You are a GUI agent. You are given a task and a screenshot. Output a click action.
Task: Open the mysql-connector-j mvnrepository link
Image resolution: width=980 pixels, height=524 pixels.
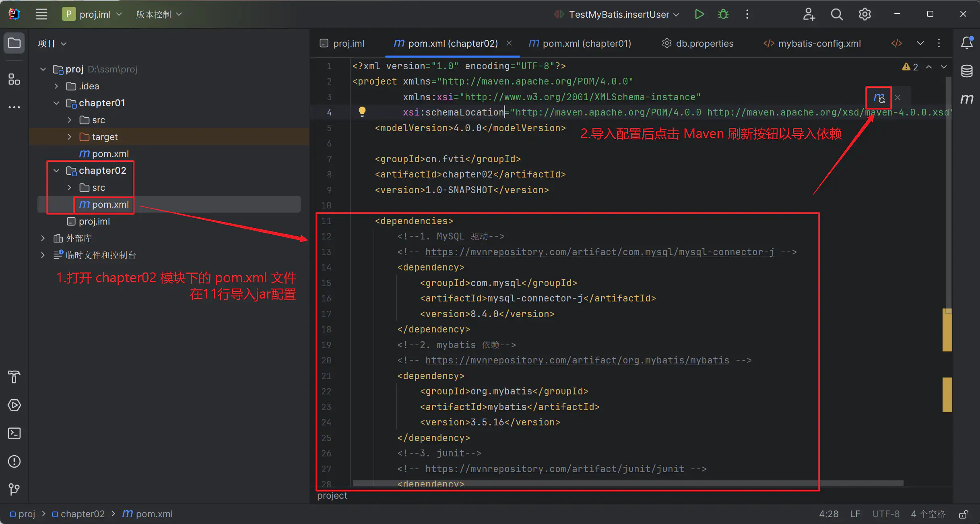point(600,252)
